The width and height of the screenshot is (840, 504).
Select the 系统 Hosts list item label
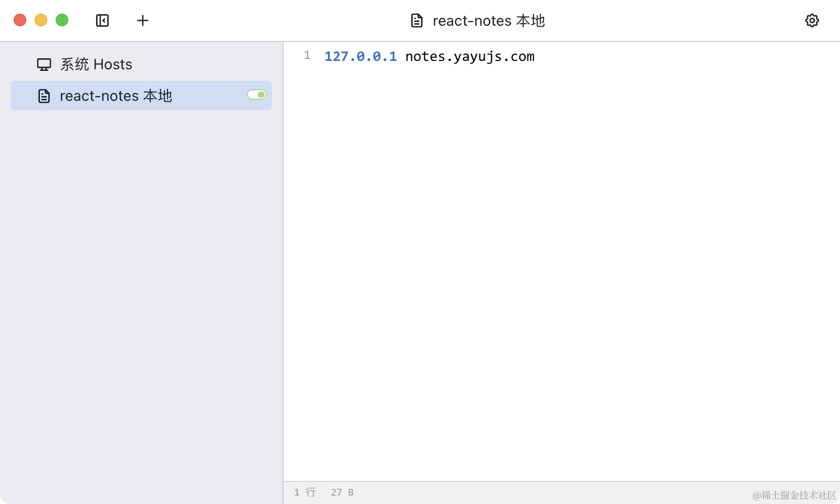click(x=96, y=65)
